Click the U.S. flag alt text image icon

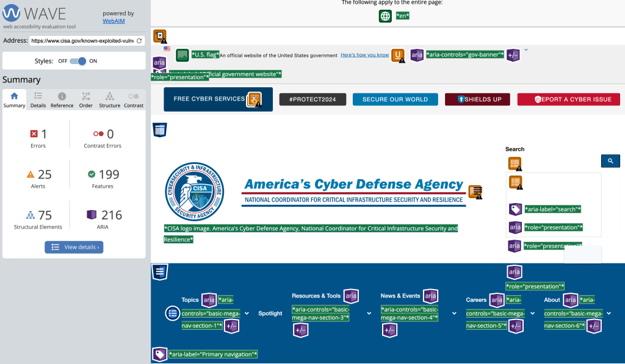tap(182, 55)
